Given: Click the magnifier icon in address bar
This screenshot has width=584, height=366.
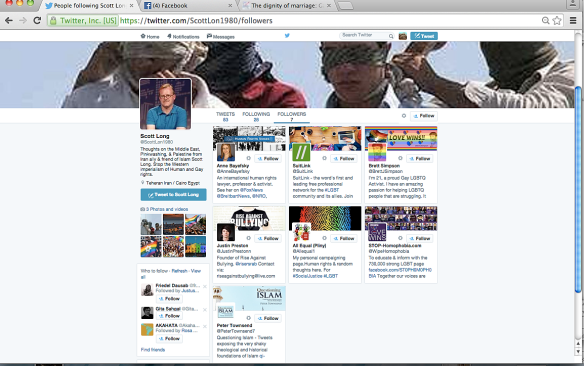Looking at the screenshot, I should point(545,20).
